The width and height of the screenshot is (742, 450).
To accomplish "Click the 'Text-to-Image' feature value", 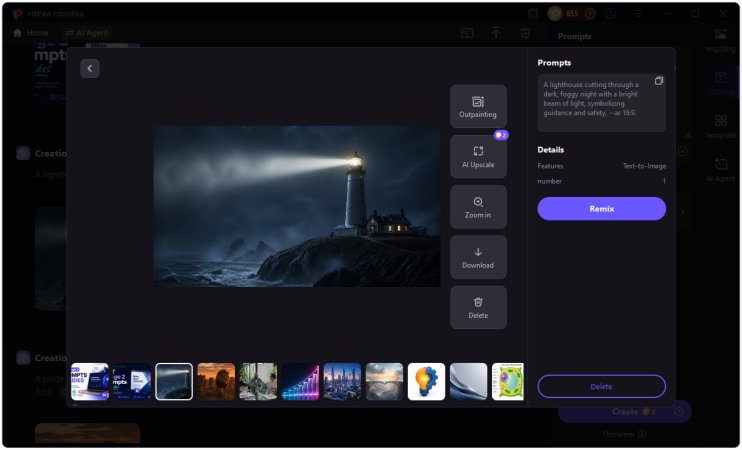I will click(644, 166).
